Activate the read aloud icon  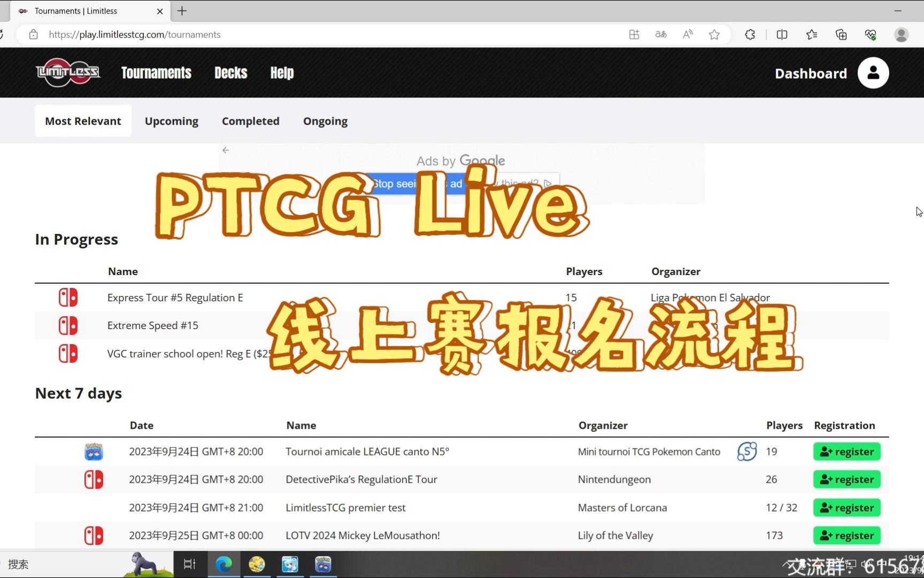click(688, 35)
